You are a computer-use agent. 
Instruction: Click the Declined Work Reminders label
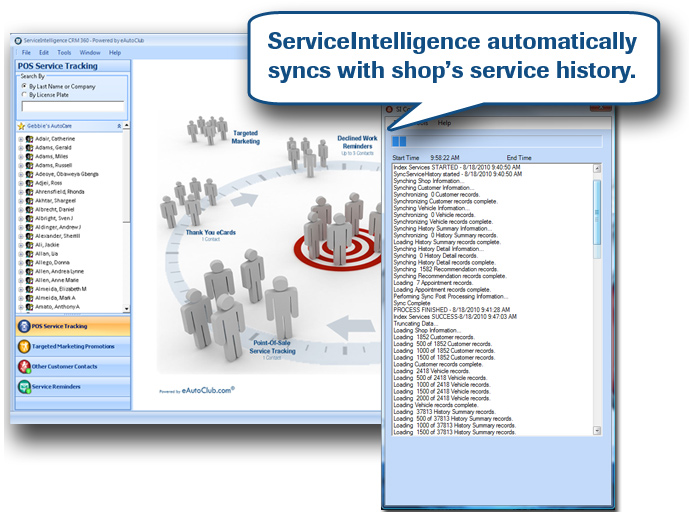357,142
